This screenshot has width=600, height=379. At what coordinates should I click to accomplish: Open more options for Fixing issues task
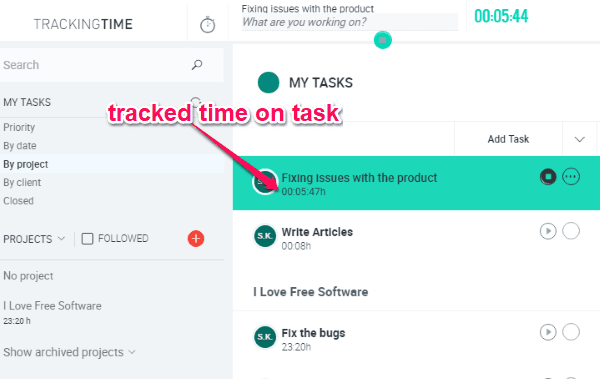(571, 177)
